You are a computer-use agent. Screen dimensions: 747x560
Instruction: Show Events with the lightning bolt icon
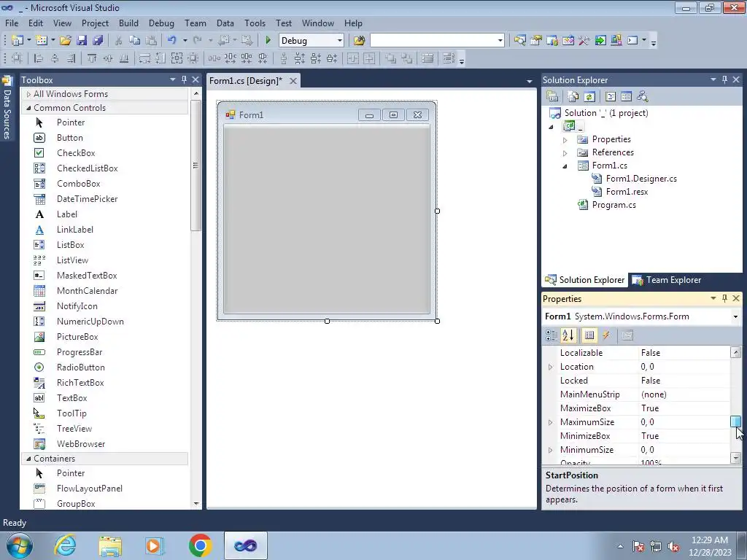tap(606, 335)
